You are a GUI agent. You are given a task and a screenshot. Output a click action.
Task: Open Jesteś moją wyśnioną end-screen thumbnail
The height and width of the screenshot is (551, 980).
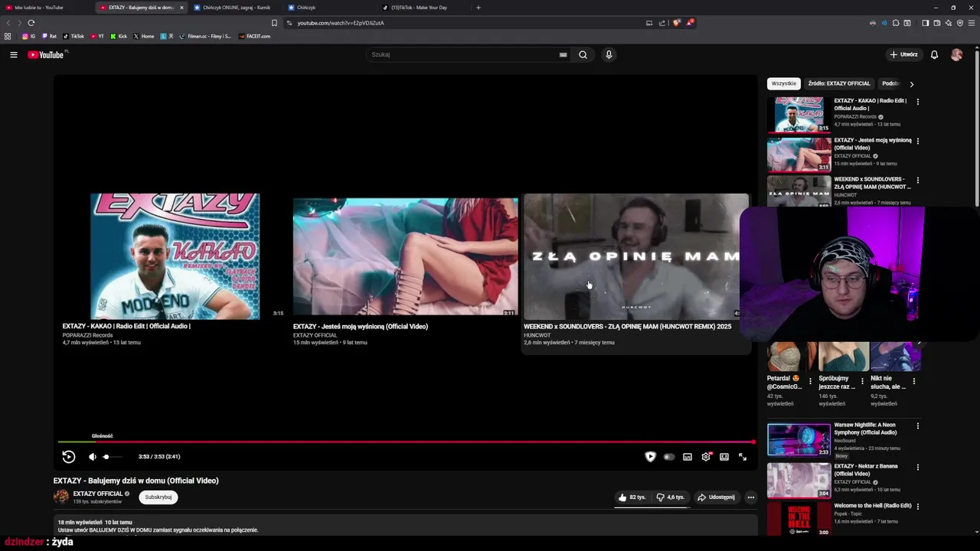coord(405,256)
